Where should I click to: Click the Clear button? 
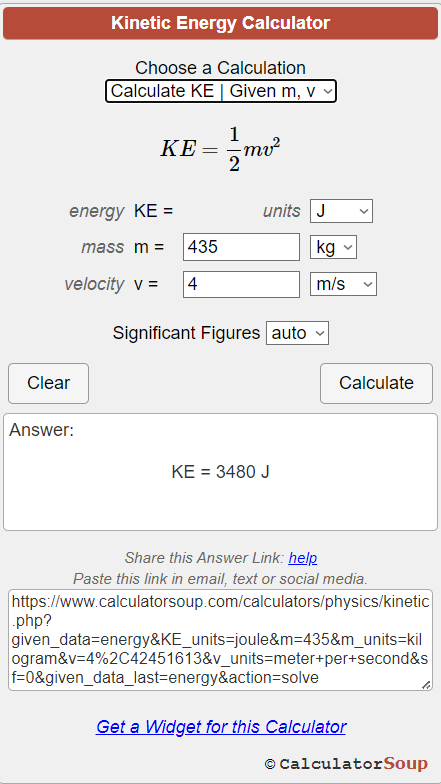click(48, 383)
